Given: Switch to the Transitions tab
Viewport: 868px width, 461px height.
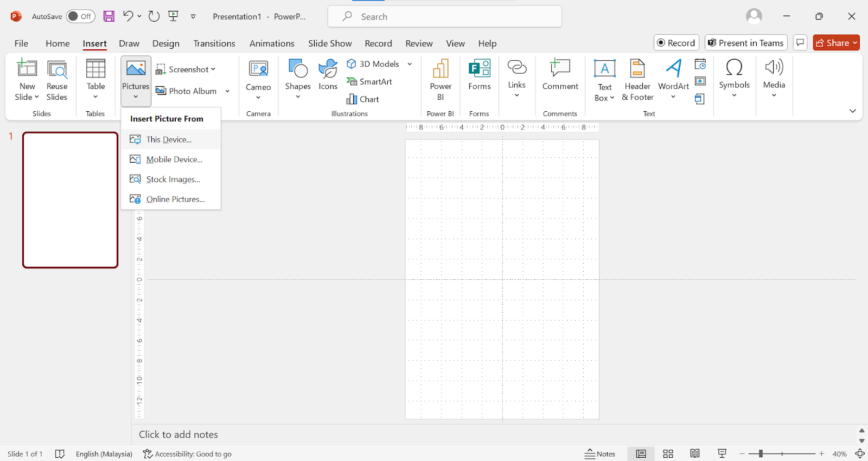Looking at the screenshot, I should (214, 43).
